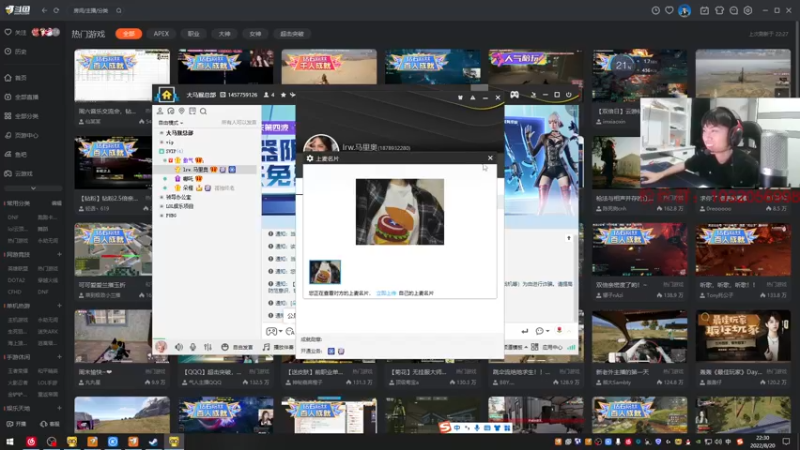Collapse the SVIP channel tree node
The height and width of the screenshot is (450, 800).
tap(161, 152)
